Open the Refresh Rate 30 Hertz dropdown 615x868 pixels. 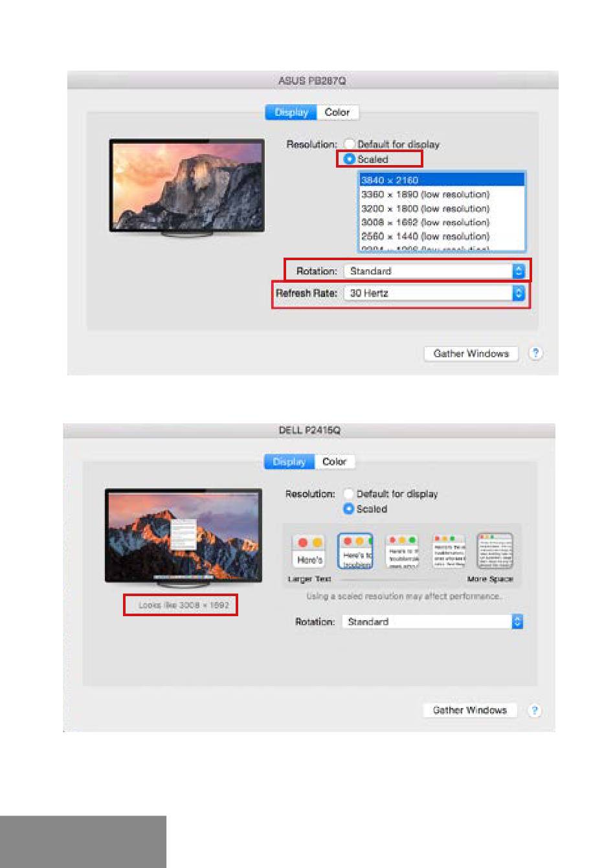pos(434,293)
